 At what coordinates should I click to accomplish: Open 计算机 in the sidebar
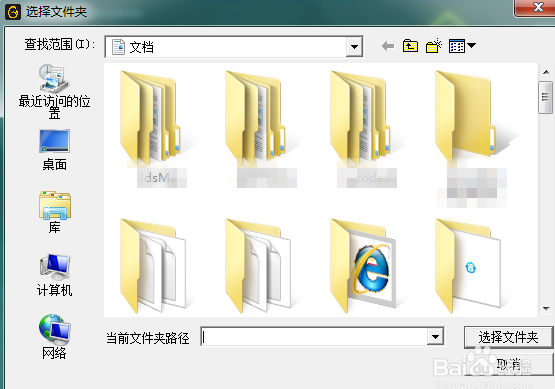pos(54,275)
